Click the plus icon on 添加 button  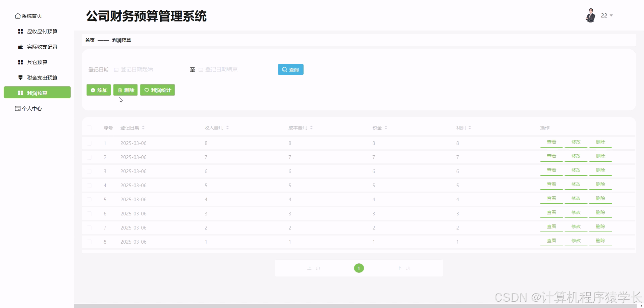(93, 90)
